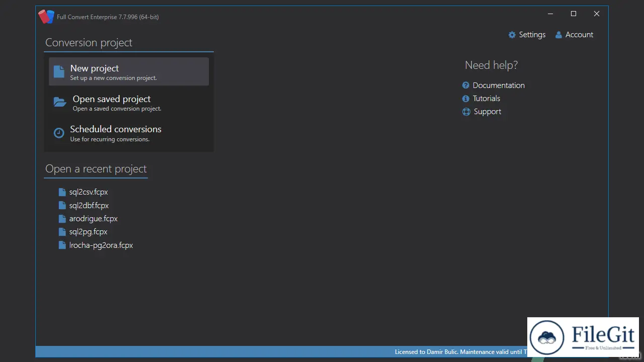
Task: Maximize the Full Convert window
Action: point(574,14)
